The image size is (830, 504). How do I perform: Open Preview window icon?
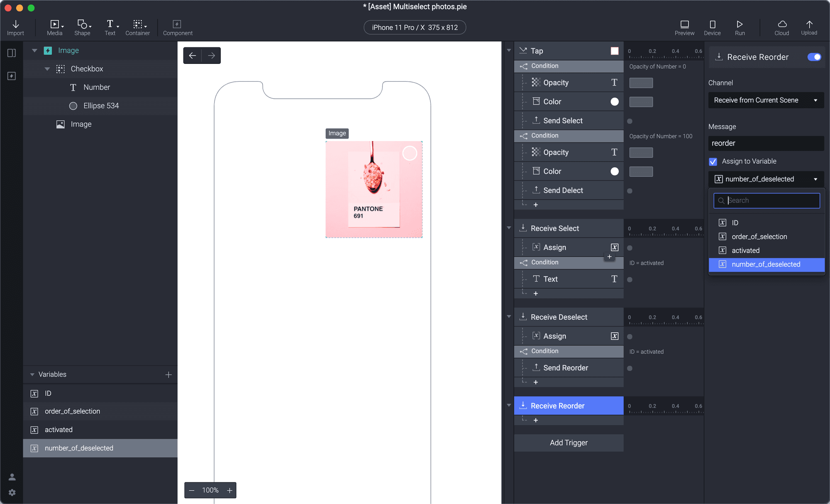pos(684,27)
